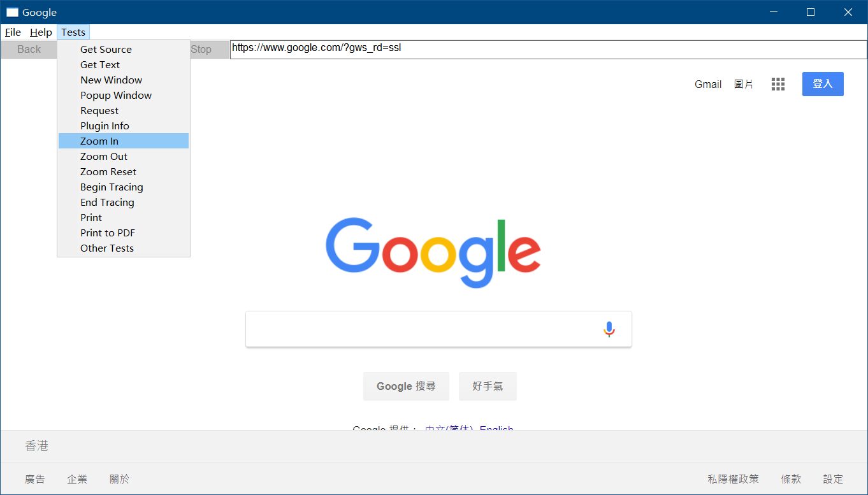Click the 好手氣 lucky button
This screenshot has height=495, width=868.
pos(488,387)
